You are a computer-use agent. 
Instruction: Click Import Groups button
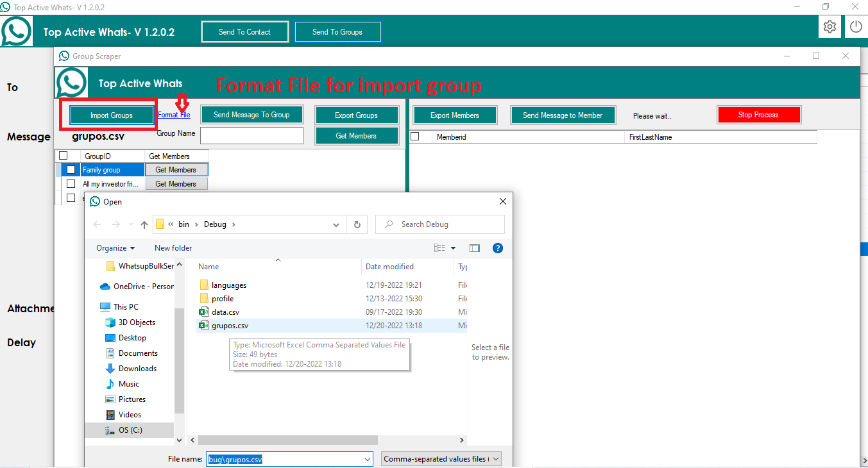112,115
